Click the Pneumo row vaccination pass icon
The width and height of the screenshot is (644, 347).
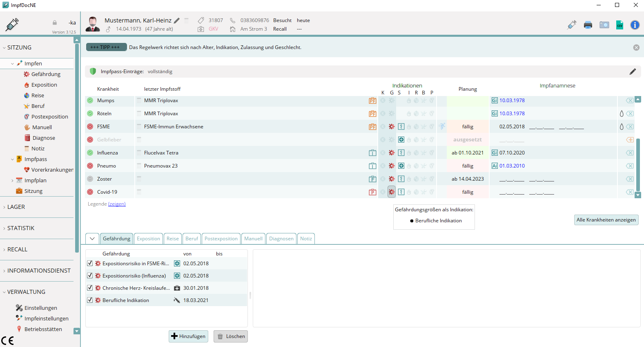point(372,166)
